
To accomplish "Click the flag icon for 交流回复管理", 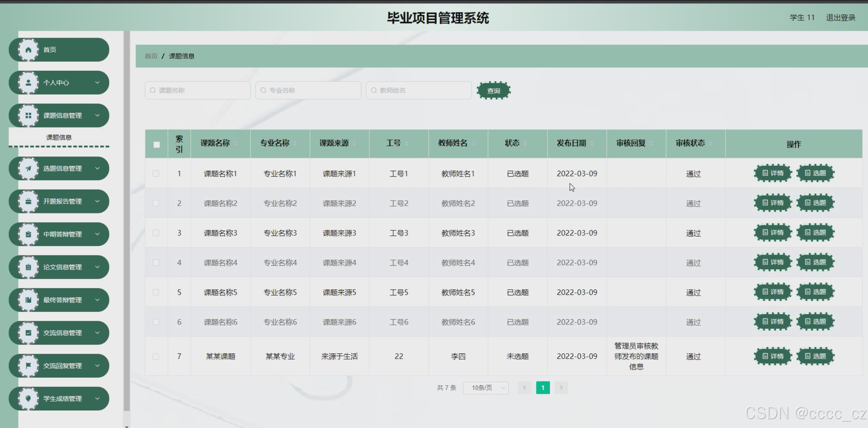I will (x=28, y=366).
